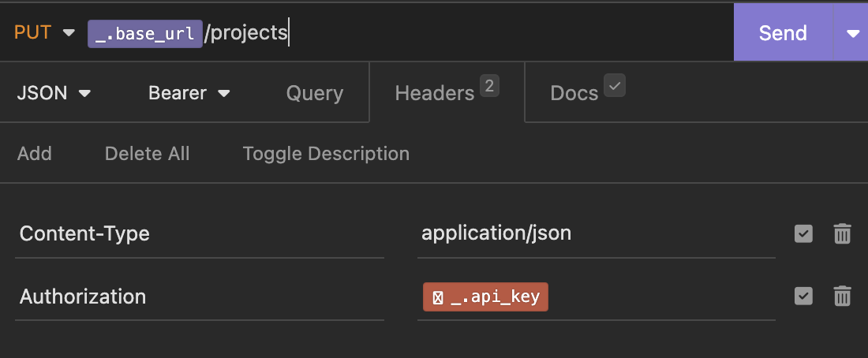Click the _.base_url variable tag
868x358 pixels.
point(144,34)
